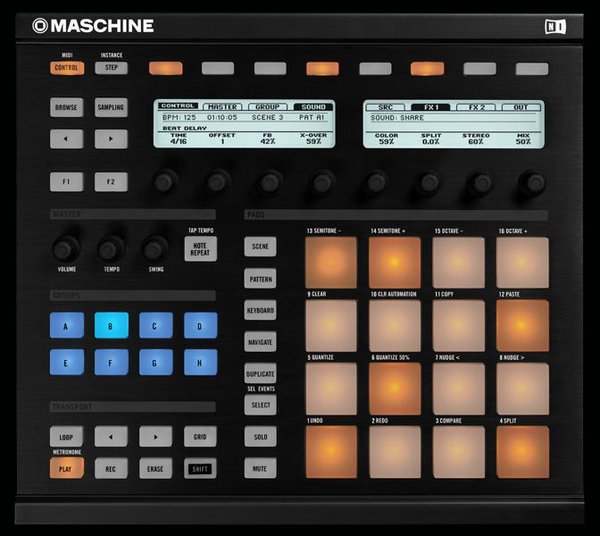Click the MUTE button
Viewport: 600px width, 536px height.
tap(260, 468)
